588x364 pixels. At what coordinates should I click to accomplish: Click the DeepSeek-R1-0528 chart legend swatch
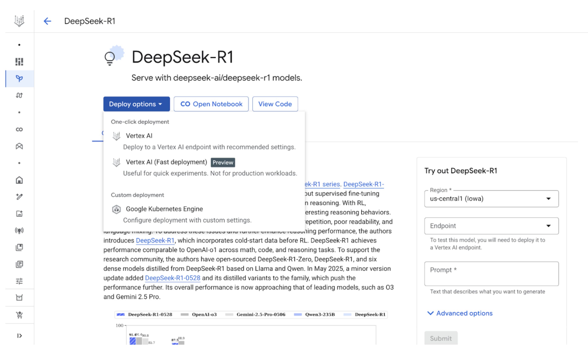tap(121, 315)
